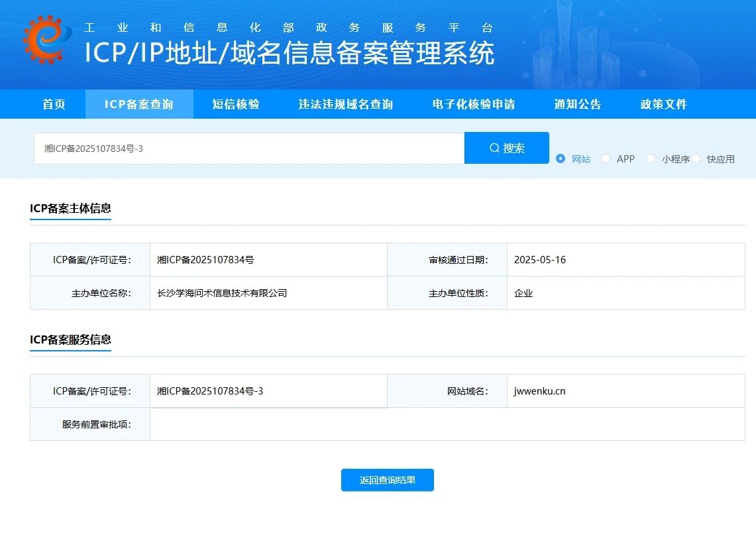Image resolution: width=756 pixels, height=549 pixels.
Task: Click the value 湘ICP备2025107834号-3 in service table
Action: (210, 391)
